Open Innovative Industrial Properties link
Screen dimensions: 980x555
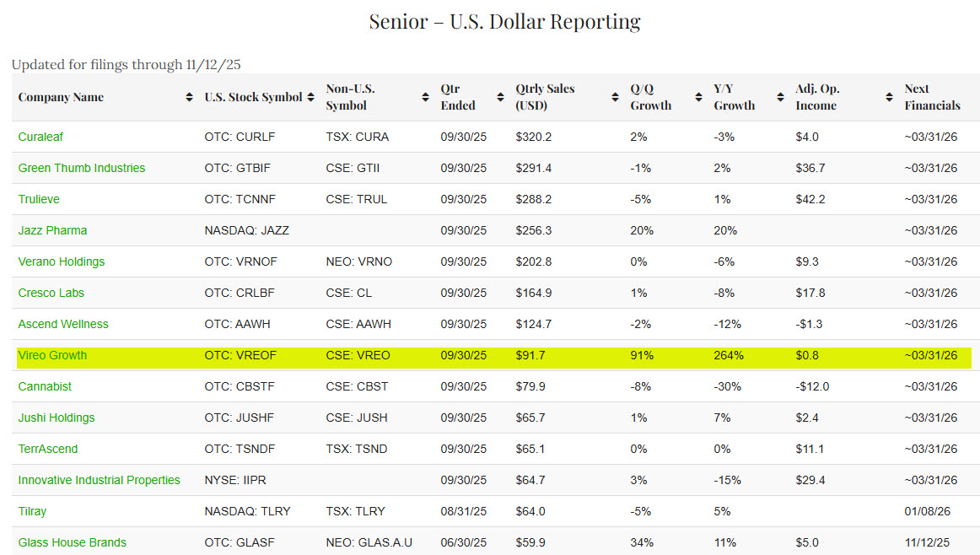pos(99,480)
